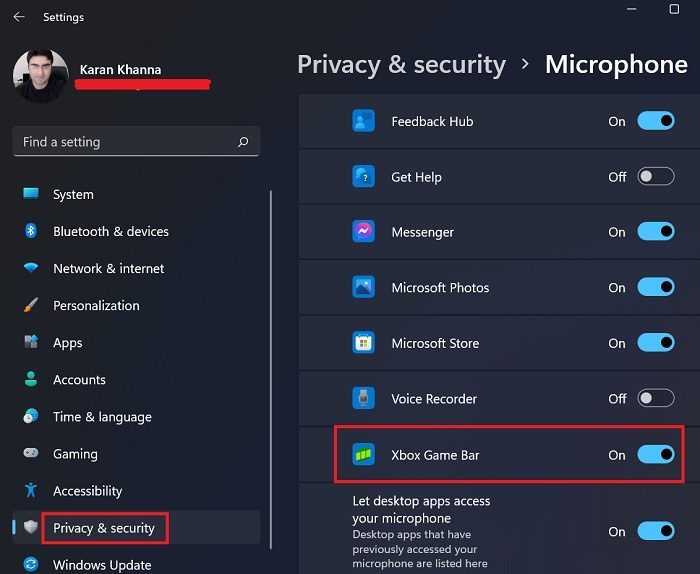
Task: Disable desktop apps microphone access toggle
Action: [656, 531]
